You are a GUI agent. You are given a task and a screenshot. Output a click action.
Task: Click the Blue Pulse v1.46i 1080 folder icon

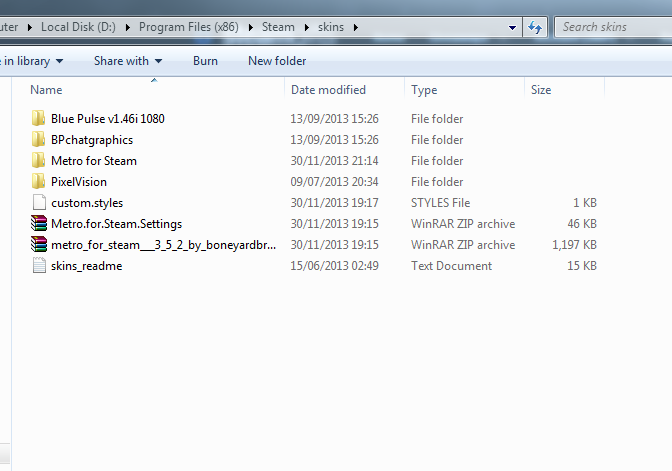[39, 118]
